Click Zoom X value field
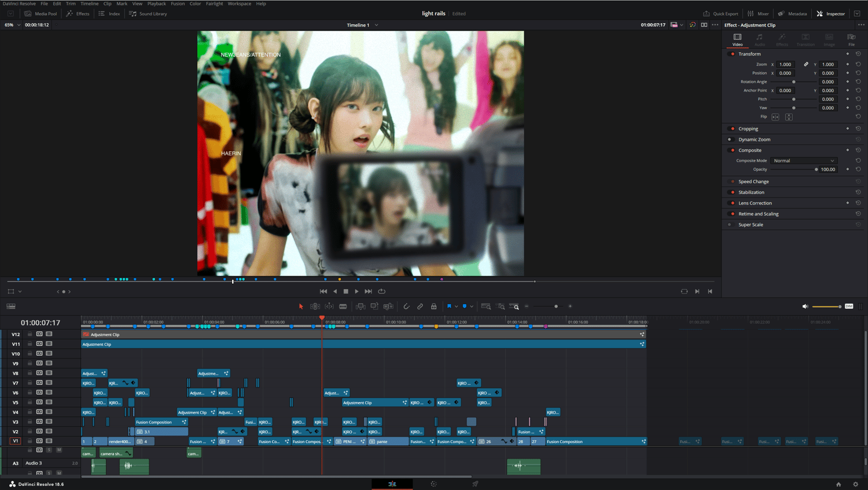This screenshot has height=490, width=868. (x=786, y=64)
